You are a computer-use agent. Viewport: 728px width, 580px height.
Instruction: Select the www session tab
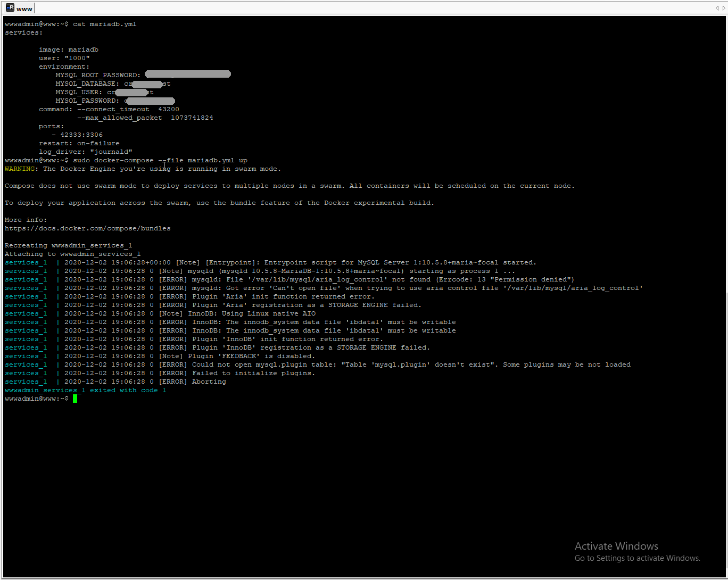tap(20, 9)
